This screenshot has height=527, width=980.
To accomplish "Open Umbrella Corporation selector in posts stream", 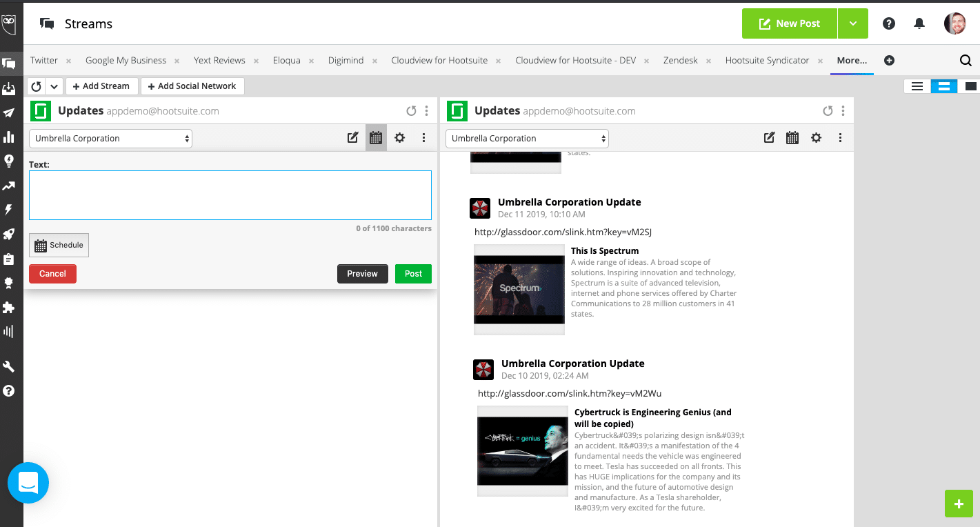I will pyautogui.click(x=527, y=138).
